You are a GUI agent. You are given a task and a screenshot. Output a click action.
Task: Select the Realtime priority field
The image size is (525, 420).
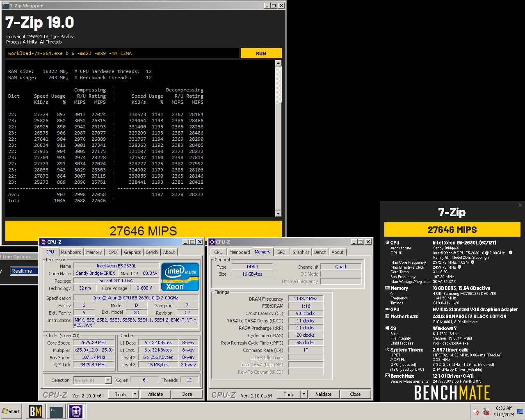[24, 271]
